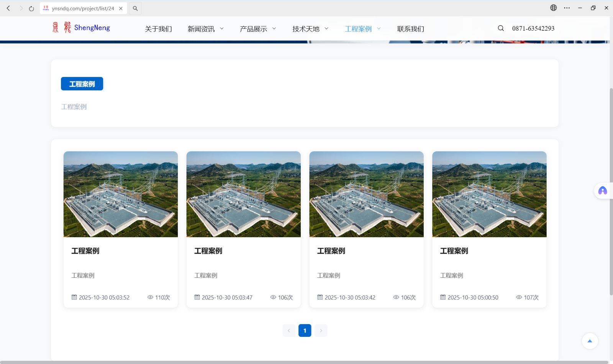Click the browser refresh icon
This screenshot has height=364, width=613.
31,8
